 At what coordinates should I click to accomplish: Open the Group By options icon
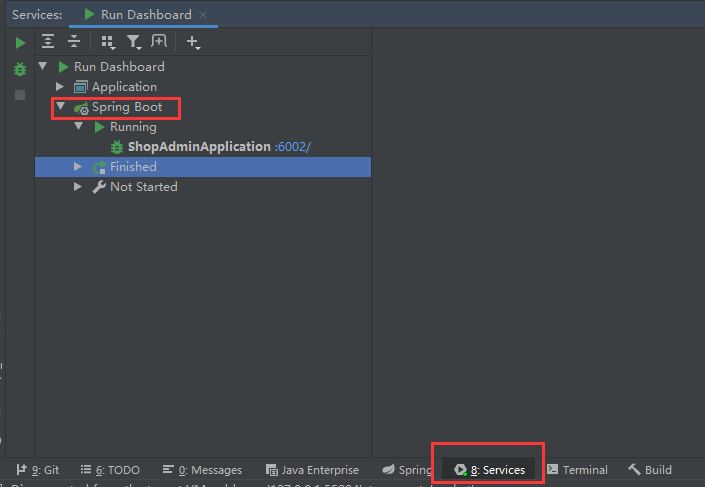click(x=107, y=42)
